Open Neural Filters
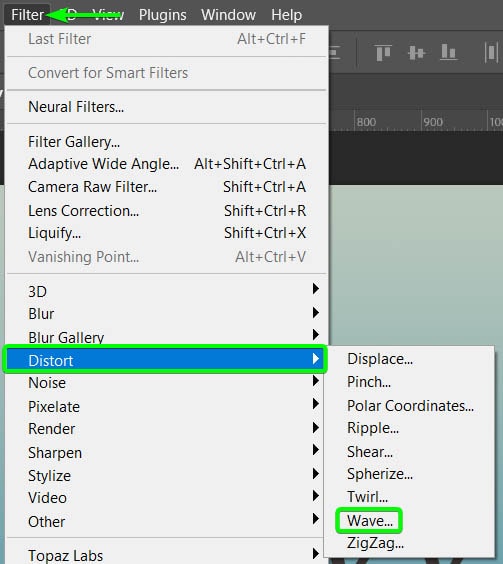The width and height of the screenshot is (503, 564). tap(76, 107)
